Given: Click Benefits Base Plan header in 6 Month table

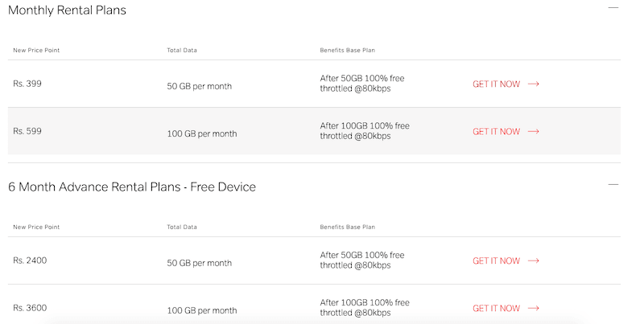Looking at the screenshot, I should pyautogui.click(x=348, y=228).
